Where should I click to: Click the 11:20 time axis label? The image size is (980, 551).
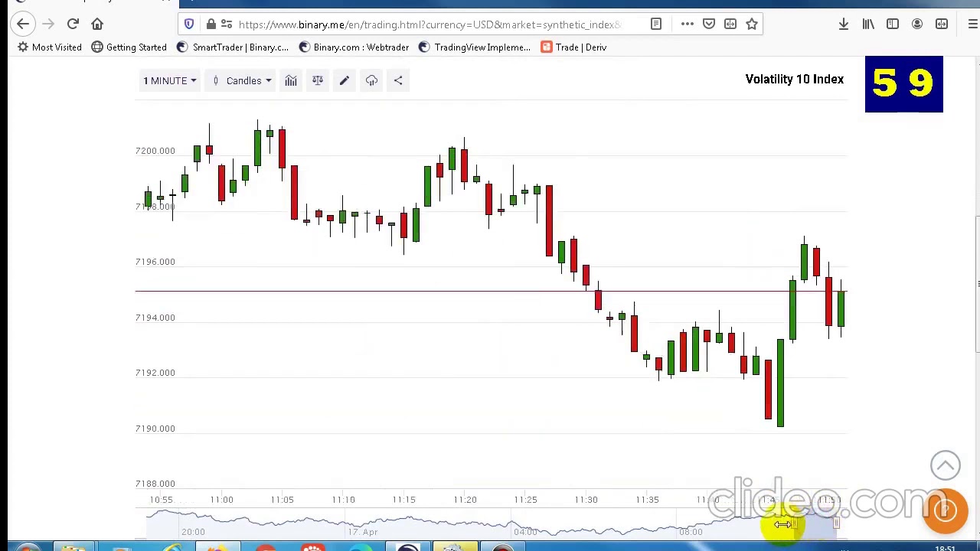tap(465, 500)
